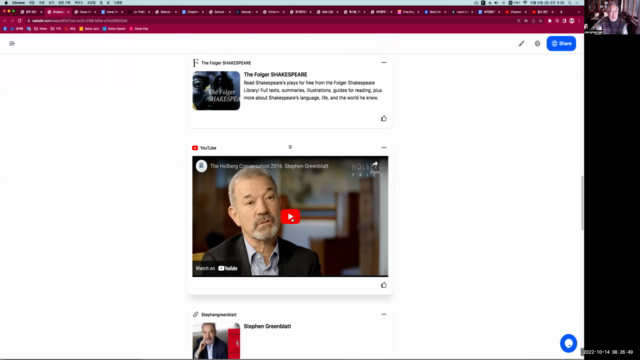Open the Apple menu

tap(6, 2)
